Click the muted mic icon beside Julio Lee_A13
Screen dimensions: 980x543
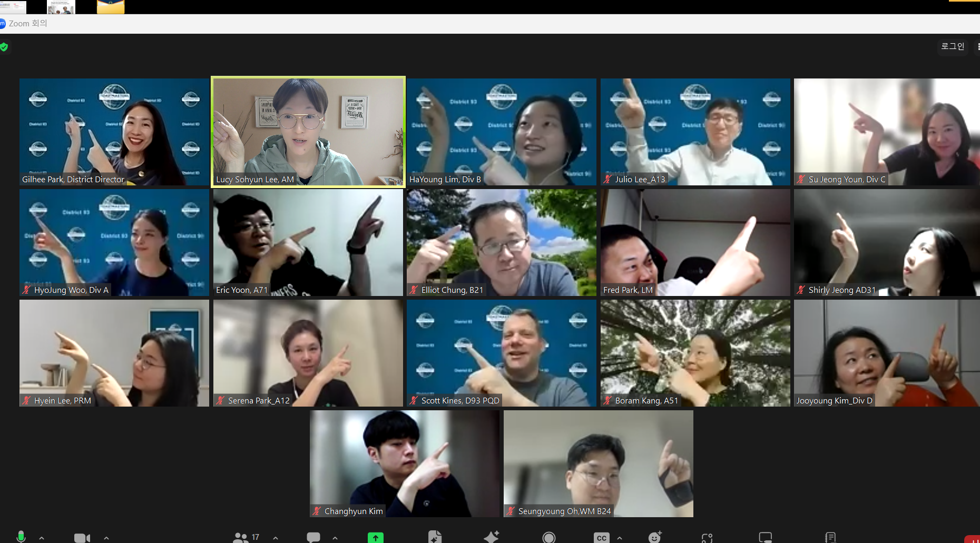pos(607,179)
